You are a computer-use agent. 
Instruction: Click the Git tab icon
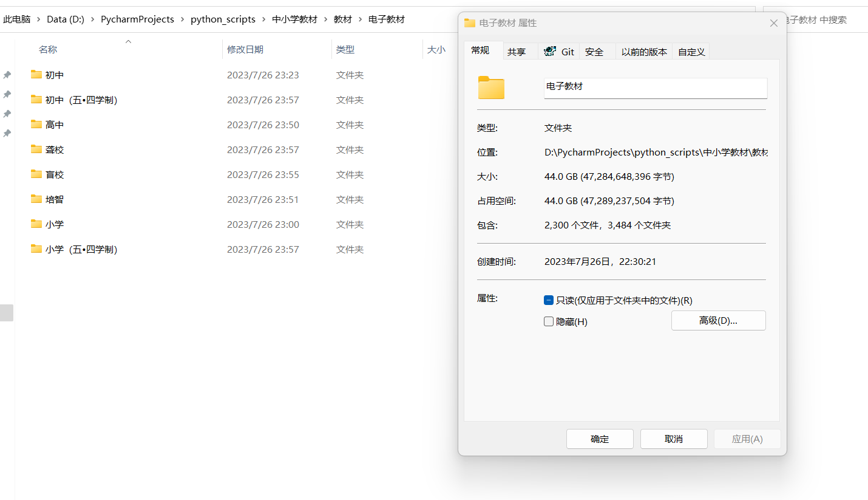[x=551, y=52]
